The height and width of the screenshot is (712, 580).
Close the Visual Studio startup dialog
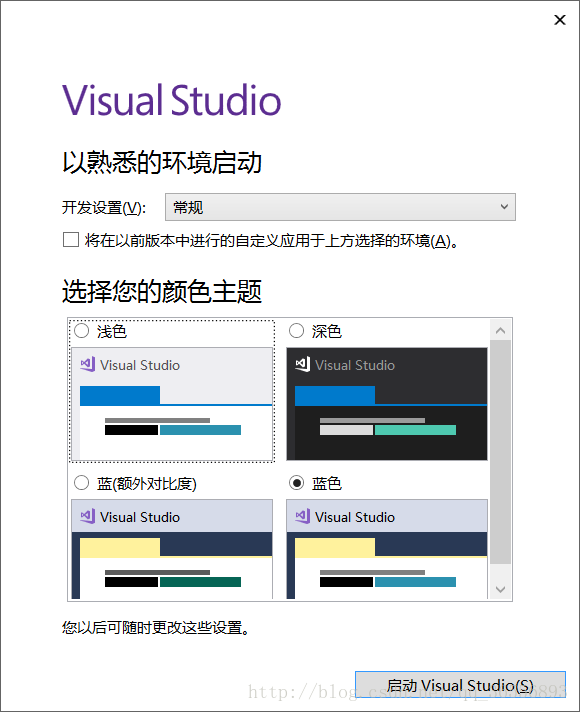click(560, 20)
